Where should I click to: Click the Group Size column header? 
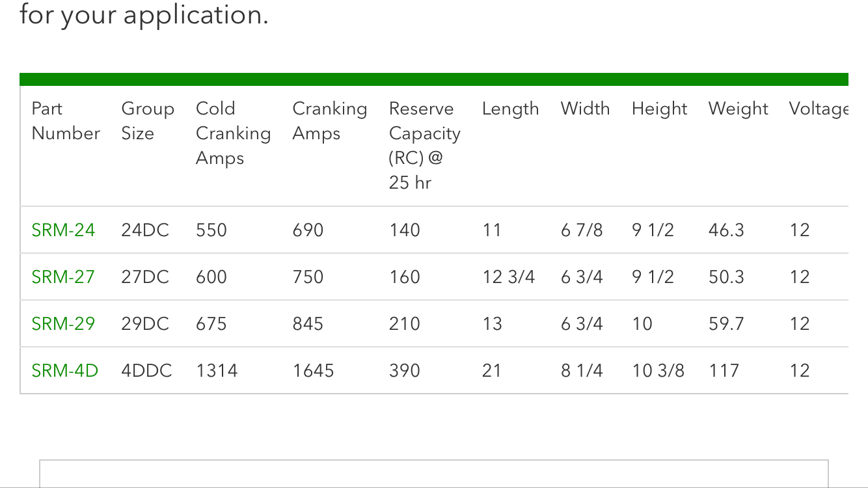coord(148,121)
